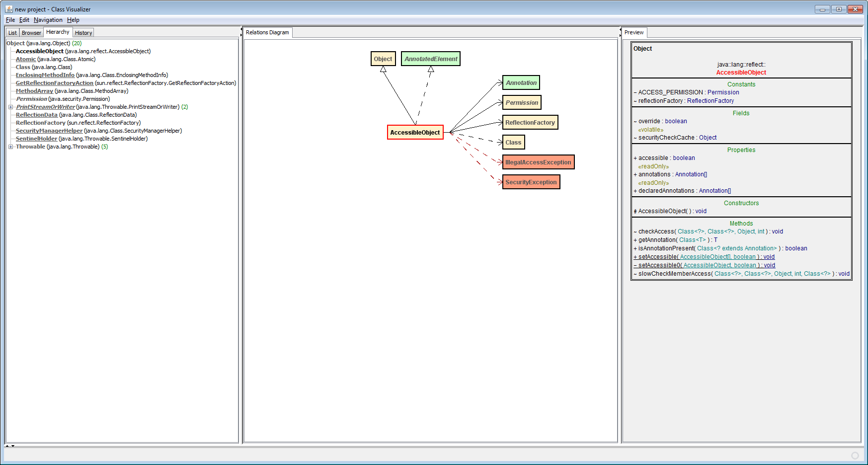Screen dimensions: 868x465
Task: Switch to the History tab
Action: (x=82, y=32)
